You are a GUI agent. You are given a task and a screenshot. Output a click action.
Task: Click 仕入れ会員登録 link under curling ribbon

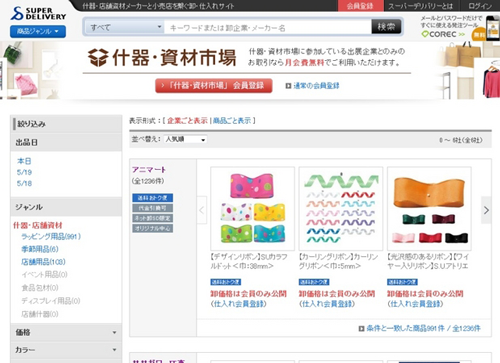click(x=327, y=304)
